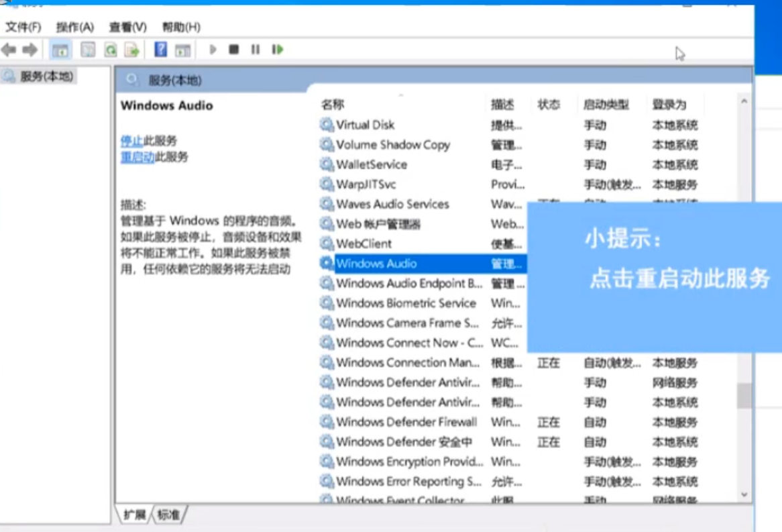The width and height of the screenshot is (782, 532).
Task: Stop the service via the black square icon
Action: tap(233, 49)
